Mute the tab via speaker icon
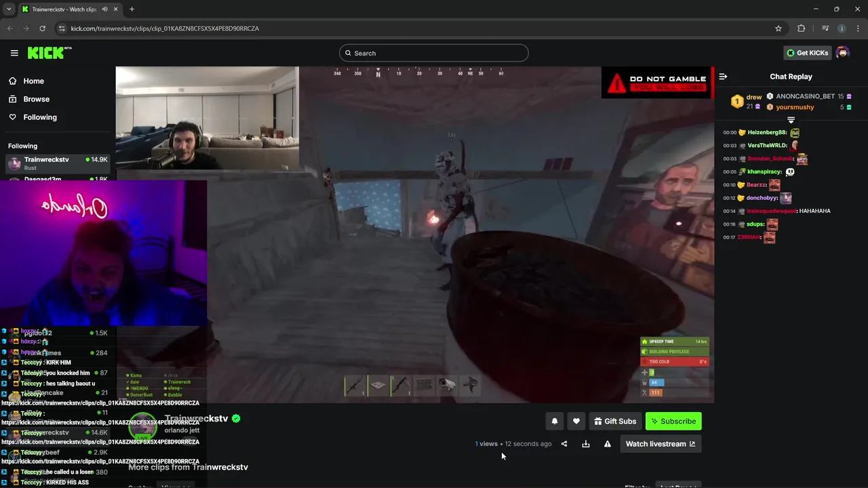 [104, 9]
